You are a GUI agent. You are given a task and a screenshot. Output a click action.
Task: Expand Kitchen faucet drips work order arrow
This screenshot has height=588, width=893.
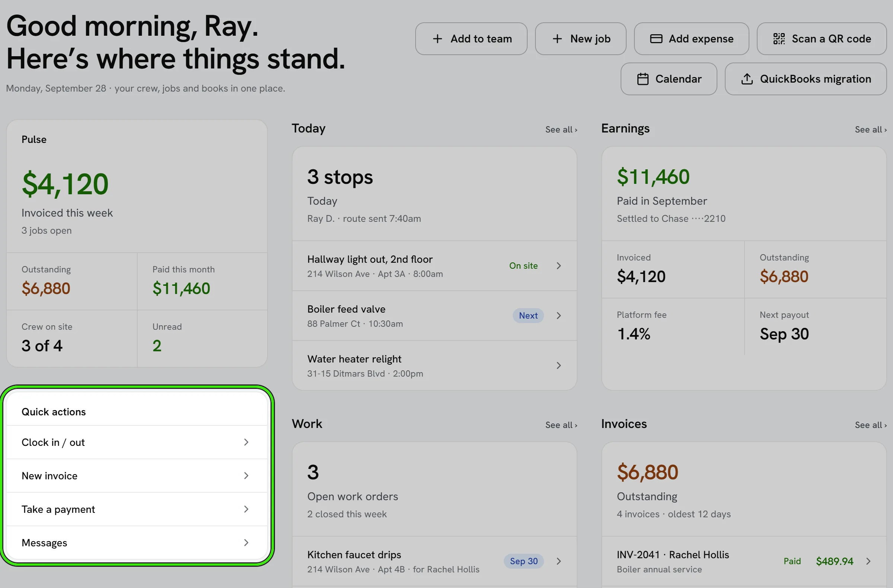point(559,561)
